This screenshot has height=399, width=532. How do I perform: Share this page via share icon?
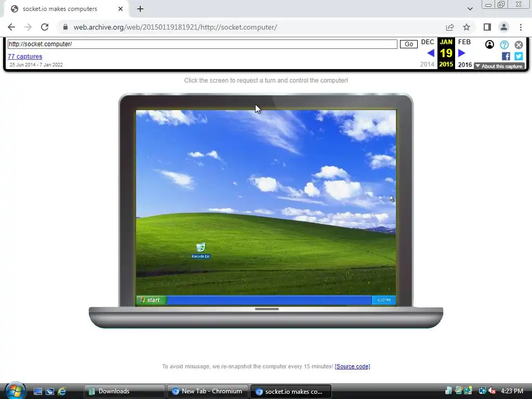(x=450, y=27)
